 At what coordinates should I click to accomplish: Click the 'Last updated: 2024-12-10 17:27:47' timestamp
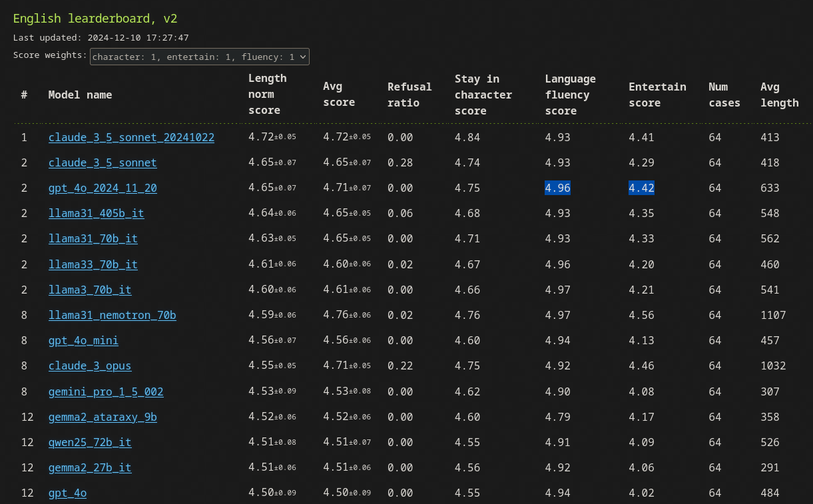101,38
